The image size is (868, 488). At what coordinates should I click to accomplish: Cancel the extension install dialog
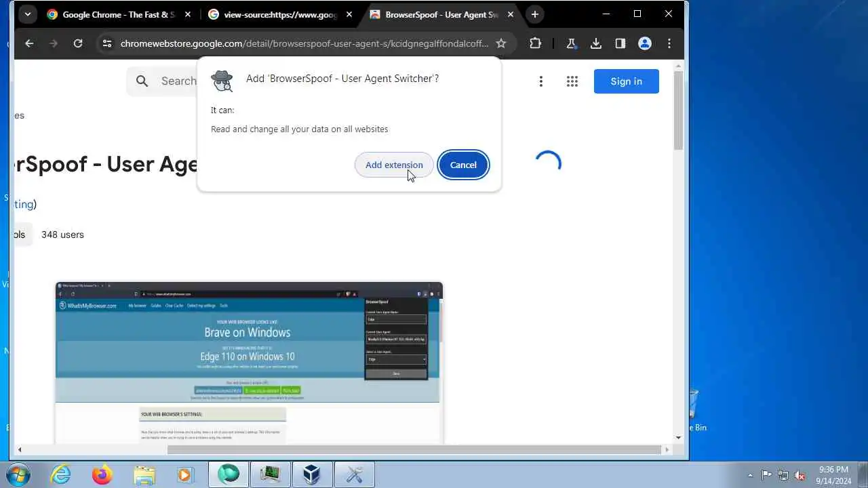(463, 165)
